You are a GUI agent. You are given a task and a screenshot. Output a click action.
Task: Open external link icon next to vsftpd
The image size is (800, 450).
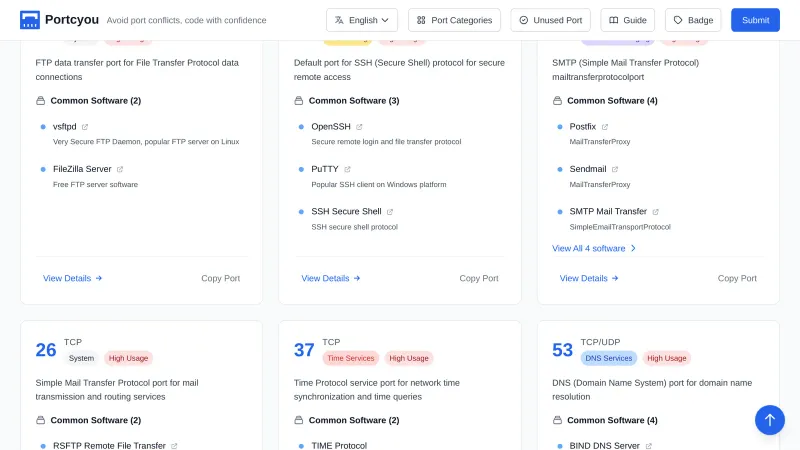(x=85, y=127)
